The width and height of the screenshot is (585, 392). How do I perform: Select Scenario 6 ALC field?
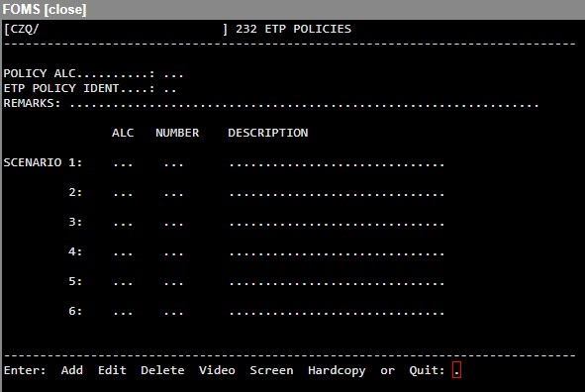point(123,312)
